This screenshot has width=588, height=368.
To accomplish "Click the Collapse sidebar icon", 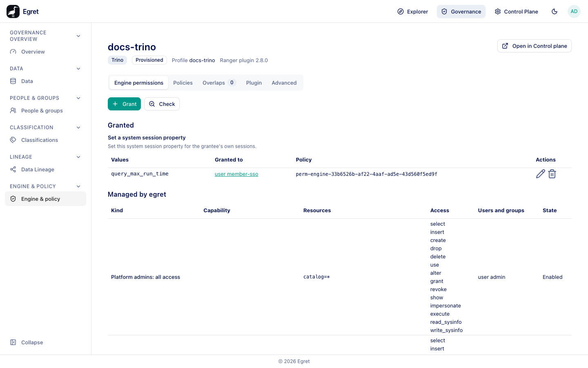I will 13,343.
